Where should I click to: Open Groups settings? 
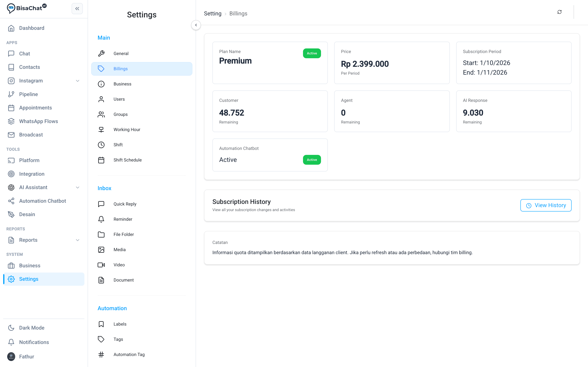(x=142, y=114)
